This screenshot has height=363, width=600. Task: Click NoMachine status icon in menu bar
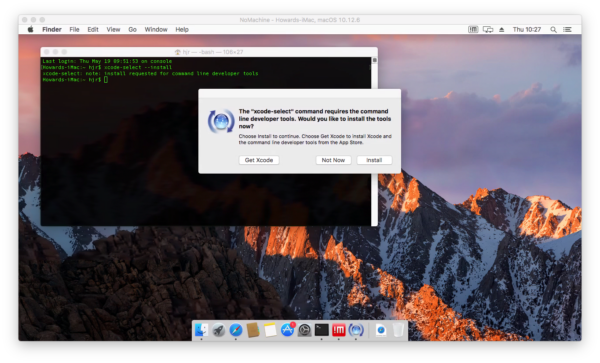point(473,29)
